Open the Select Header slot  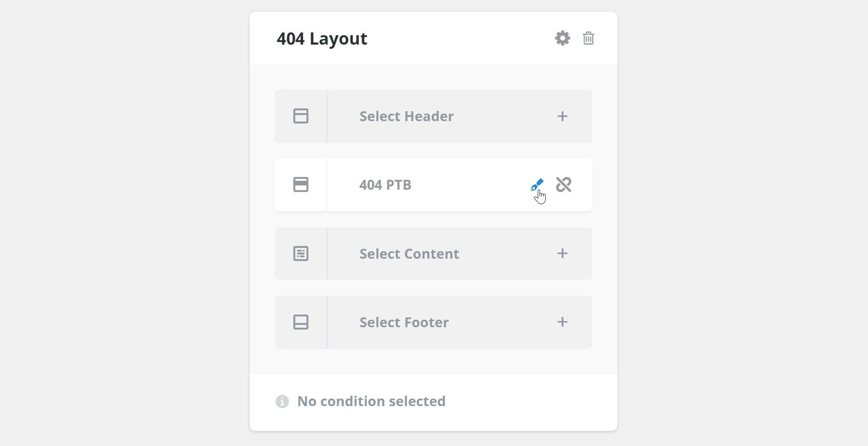coord(434,116)
